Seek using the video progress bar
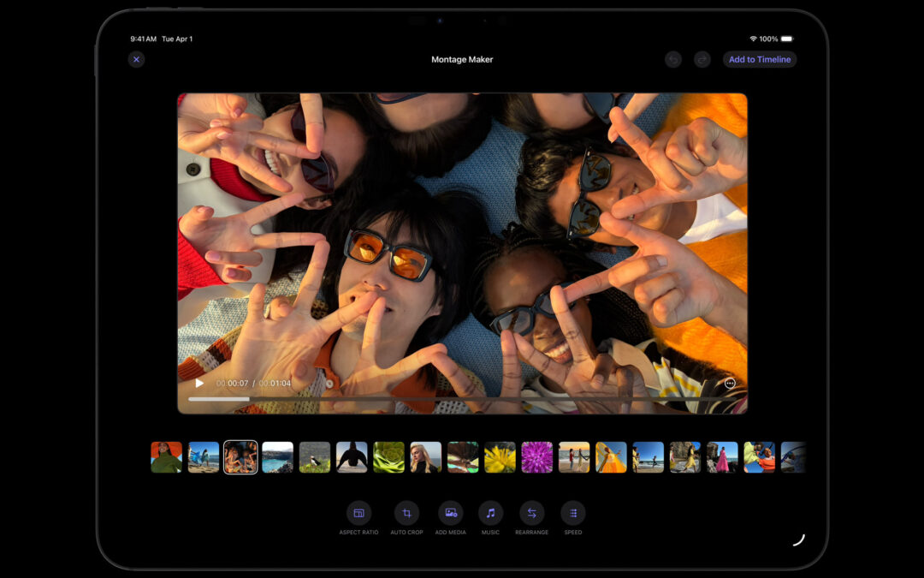 (462, 398)
